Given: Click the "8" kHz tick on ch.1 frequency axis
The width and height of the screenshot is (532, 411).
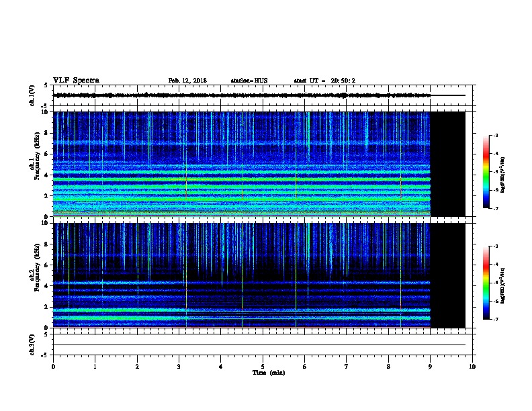Looking at the screenshot, I should [46, 133].
